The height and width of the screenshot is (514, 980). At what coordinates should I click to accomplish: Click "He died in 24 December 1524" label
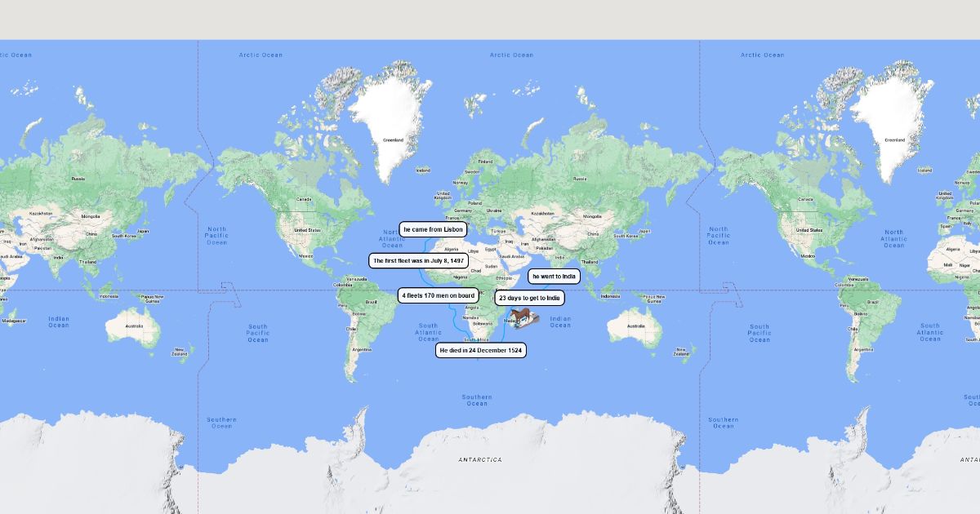pos(480,350)
